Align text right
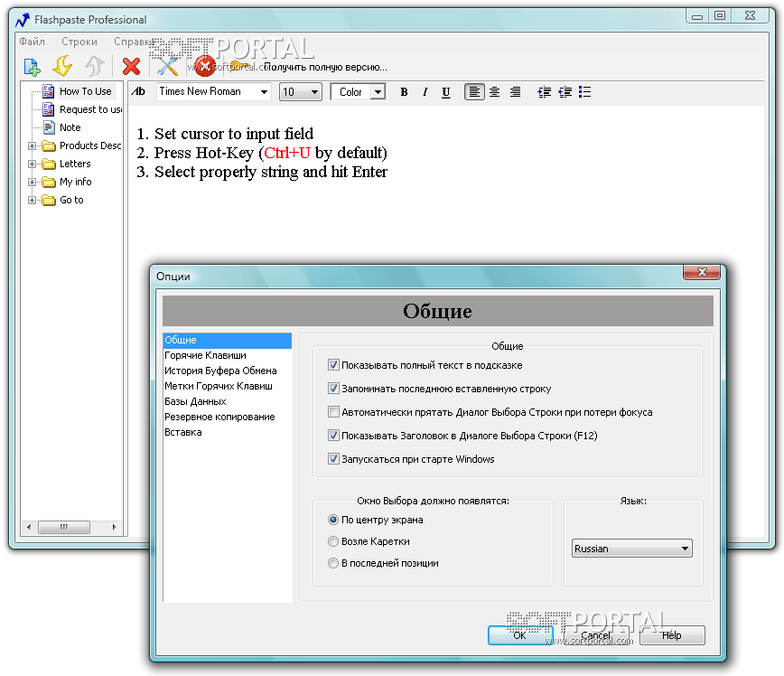The image size is (784, 676). tap(515, 92)
